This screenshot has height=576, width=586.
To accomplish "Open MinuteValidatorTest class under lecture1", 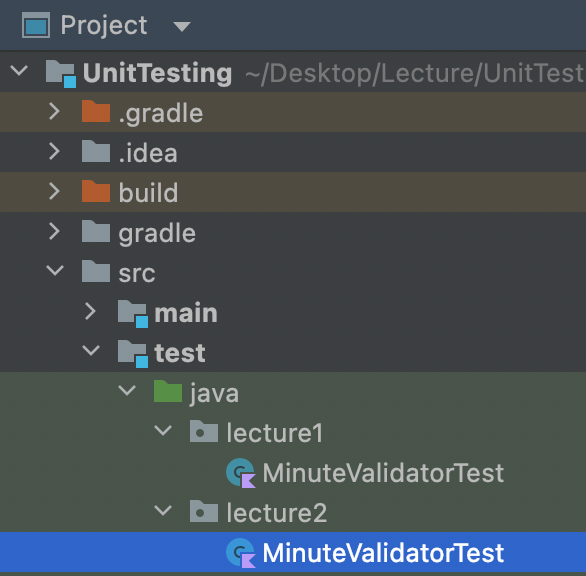I will 383,473.
